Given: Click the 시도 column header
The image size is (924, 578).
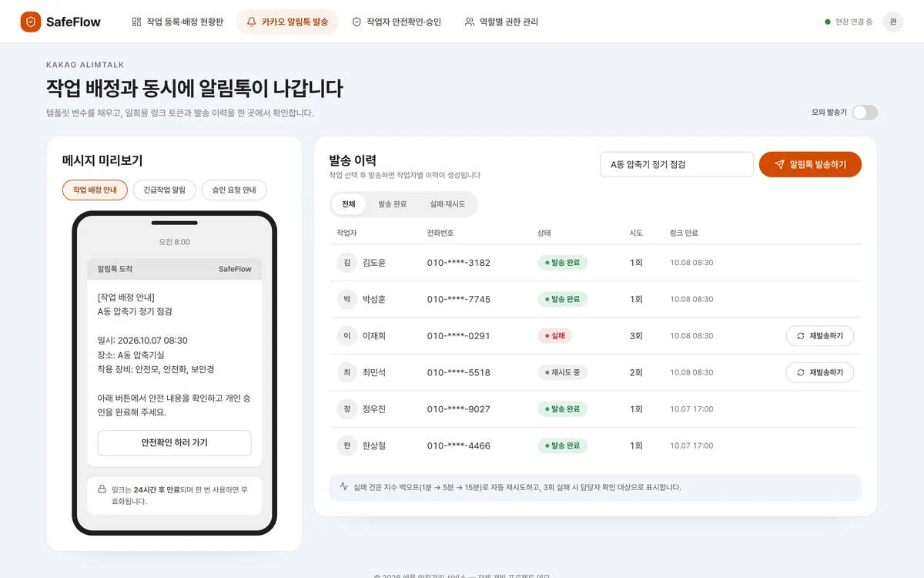Looking at the screenshot, I should click(636, 233).
